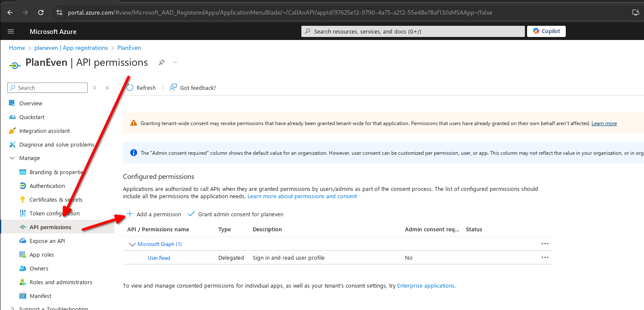Open ellipsis menu for User.Read row

click(x=545, y=258)
